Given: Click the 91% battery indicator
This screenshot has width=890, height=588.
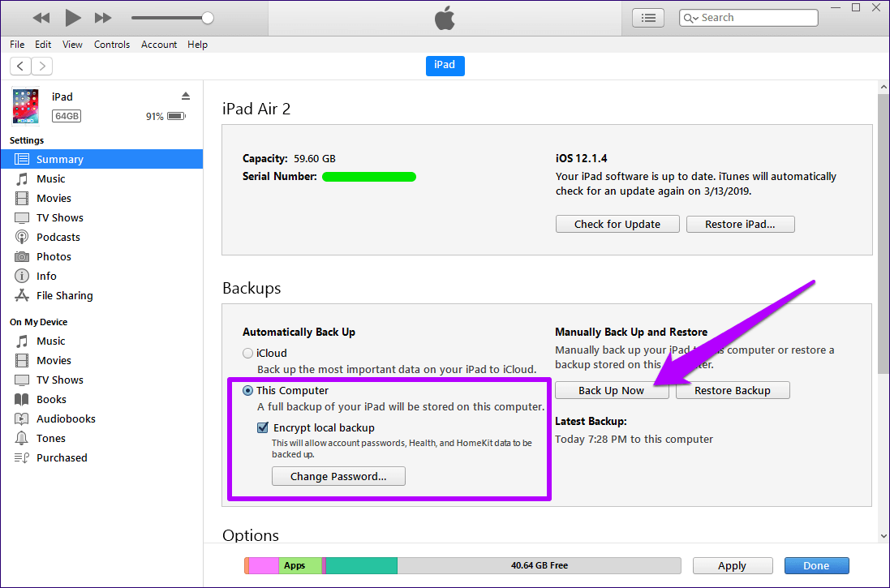Looking at the screenshot, I should [166, 116].
